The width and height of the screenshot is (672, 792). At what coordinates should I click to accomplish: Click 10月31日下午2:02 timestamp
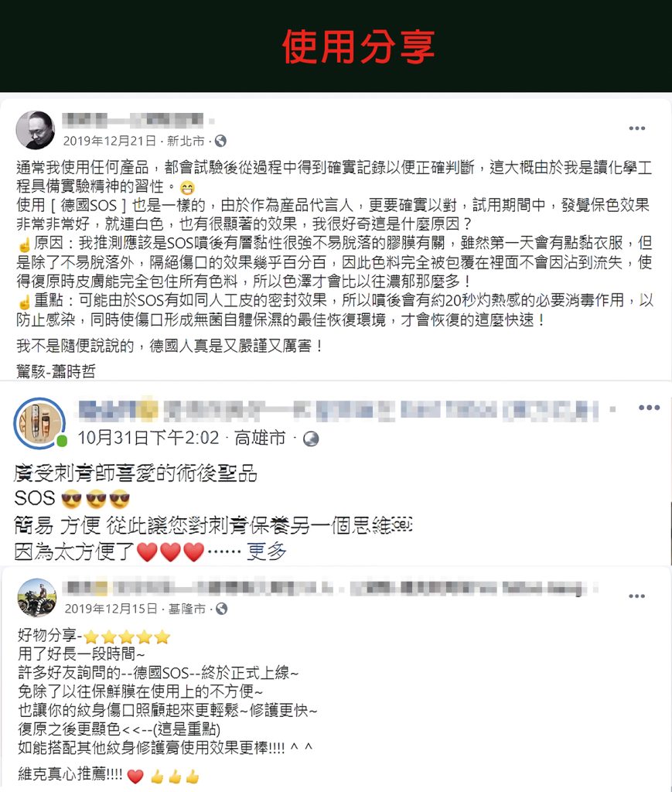148,438
